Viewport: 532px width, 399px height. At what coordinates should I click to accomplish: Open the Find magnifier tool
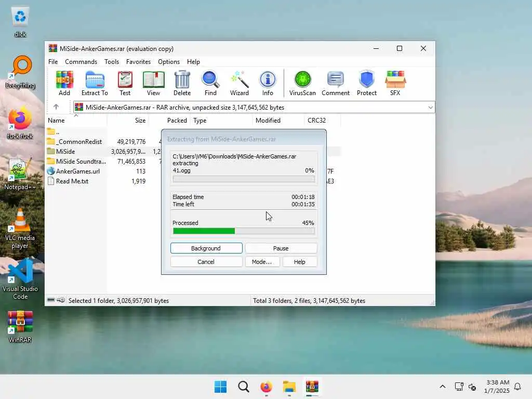click(x=210, y=84)
